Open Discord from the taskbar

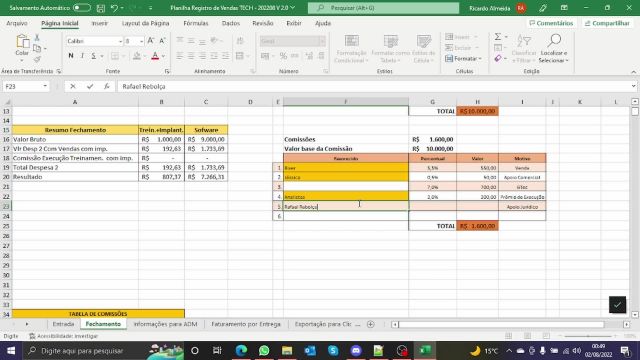pos(356,351)
